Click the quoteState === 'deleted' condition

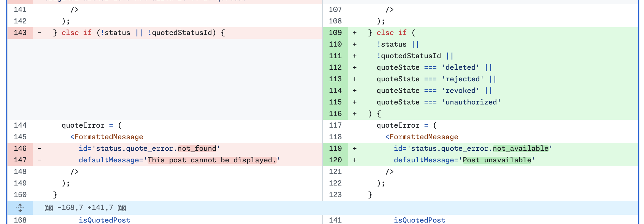click(428, 67)
